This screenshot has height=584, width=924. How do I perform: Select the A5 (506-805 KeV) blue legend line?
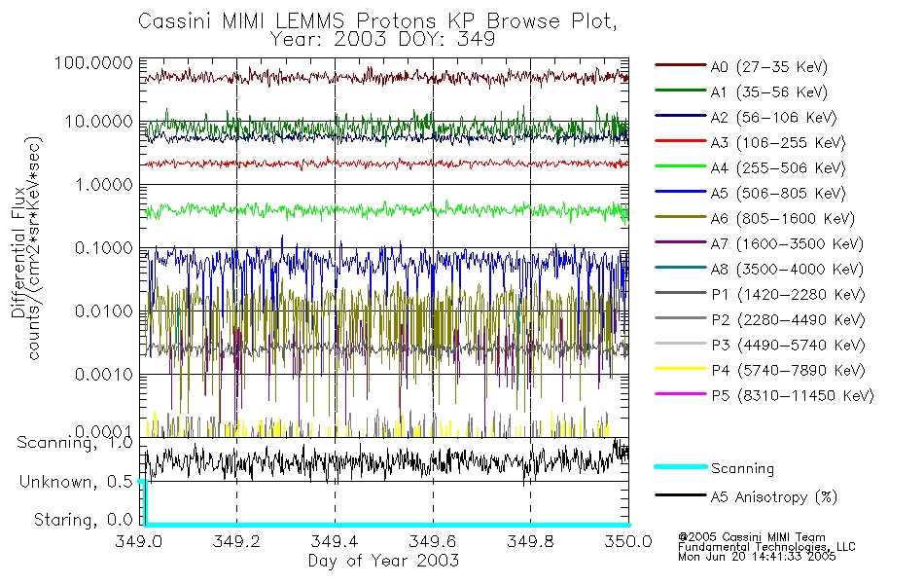coord(680,191)
